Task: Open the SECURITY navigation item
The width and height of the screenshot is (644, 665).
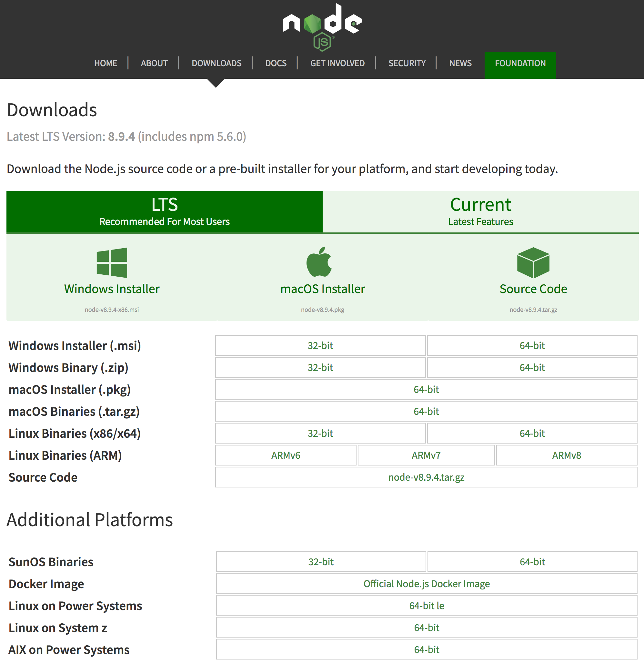Action: 407,63
